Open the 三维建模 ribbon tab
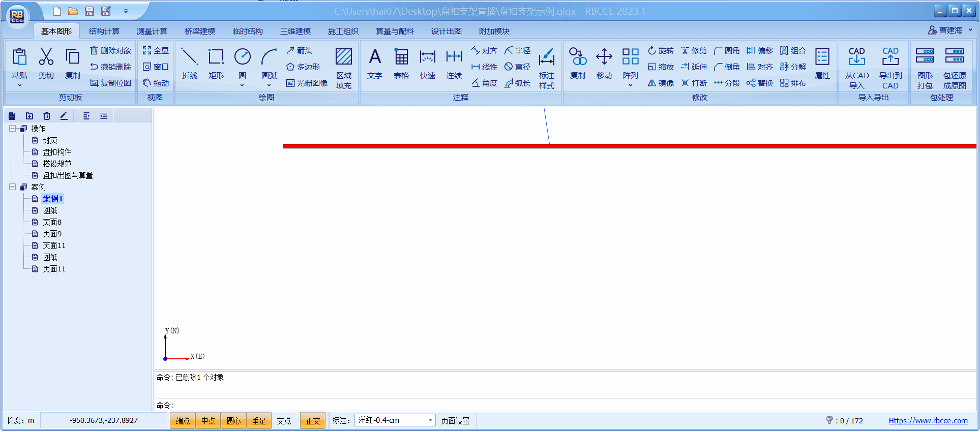This screenshot has width=980, height=432. pyautogui.click(x=295, y=31)
